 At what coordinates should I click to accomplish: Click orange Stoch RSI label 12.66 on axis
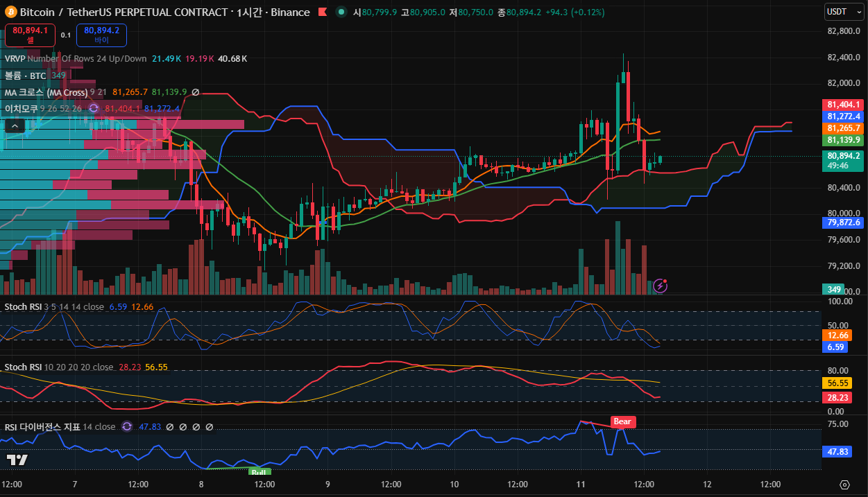[836, 335]
